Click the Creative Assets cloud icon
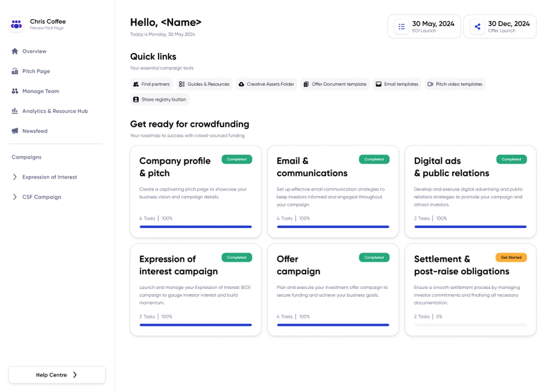 click(241, 84)
